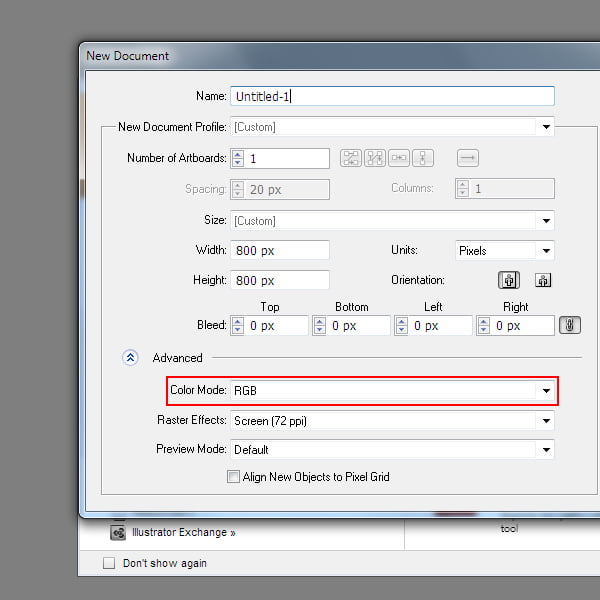Open the Color Mode dropdown showing RGB
Screen dimensions: 600x600
click(x=392, y=391)
